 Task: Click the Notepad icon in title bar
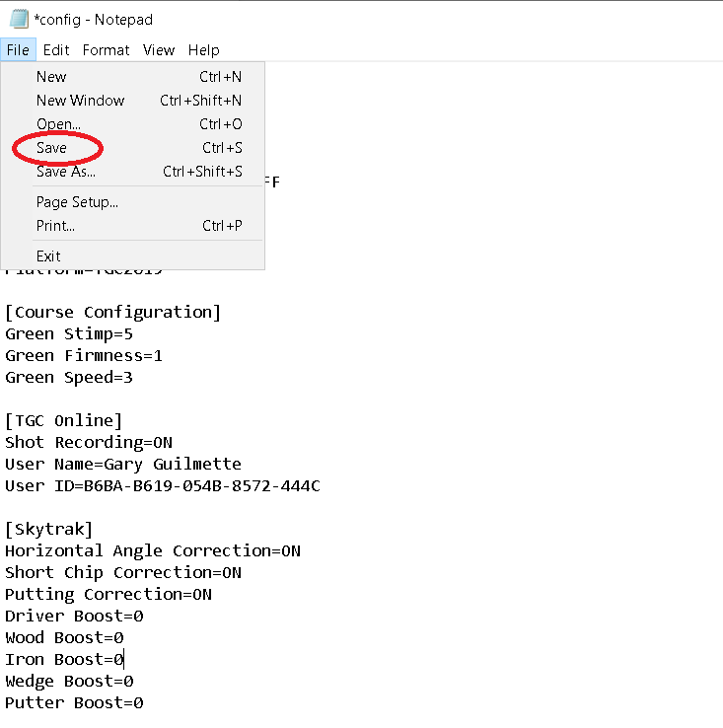pyautogui.click(x=19, y=19)
